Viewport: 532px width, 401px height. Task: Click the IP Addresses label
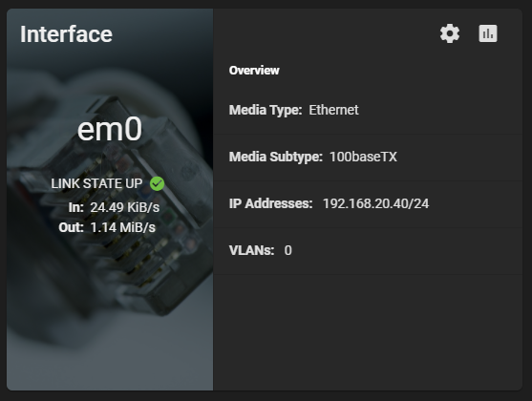coord(270,203)
